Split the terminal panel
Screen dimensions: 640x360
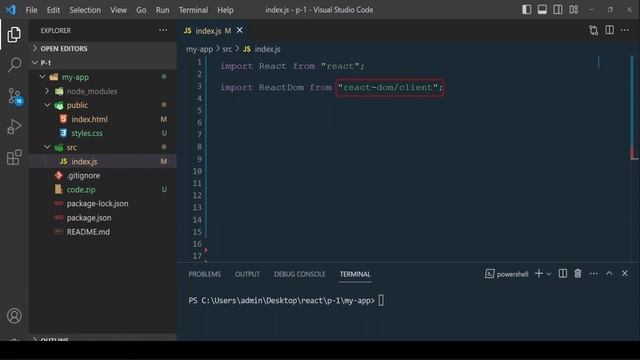(562, 273)
